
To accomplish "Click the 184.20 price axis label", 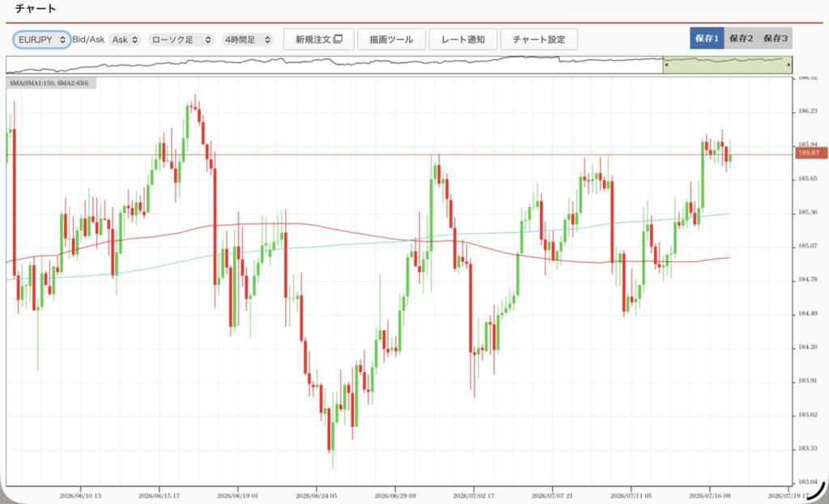I will [807, 347].
